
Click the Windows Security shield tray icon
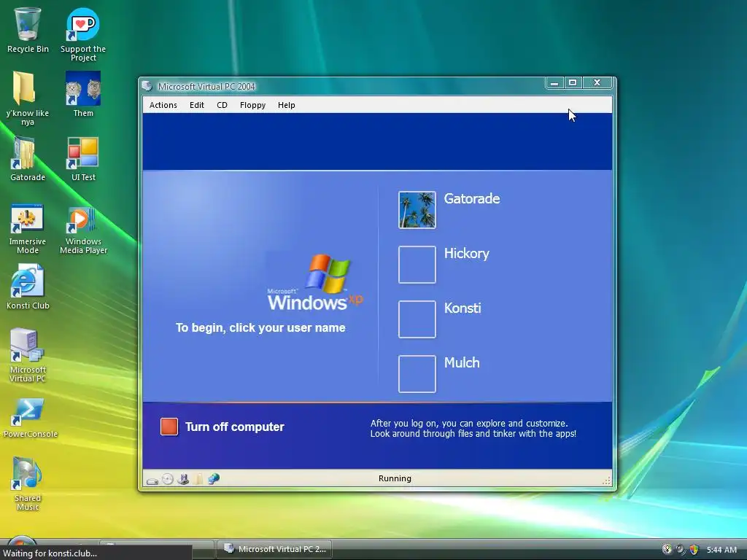(694, 550)
